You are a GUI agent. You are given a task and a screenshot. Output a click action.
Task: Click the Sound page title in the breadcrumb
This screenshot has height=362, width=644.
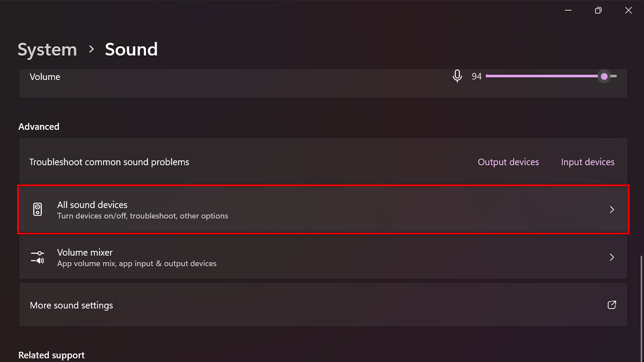click(x=131, y=50)
